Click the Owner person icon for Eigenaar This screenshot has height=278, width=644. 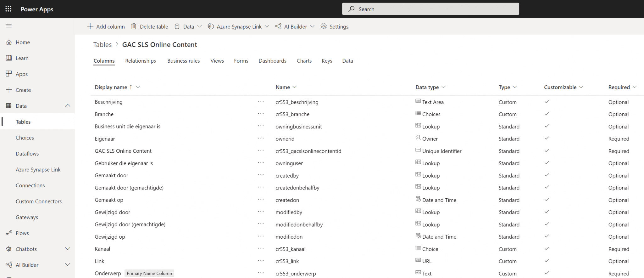point(418,138)
